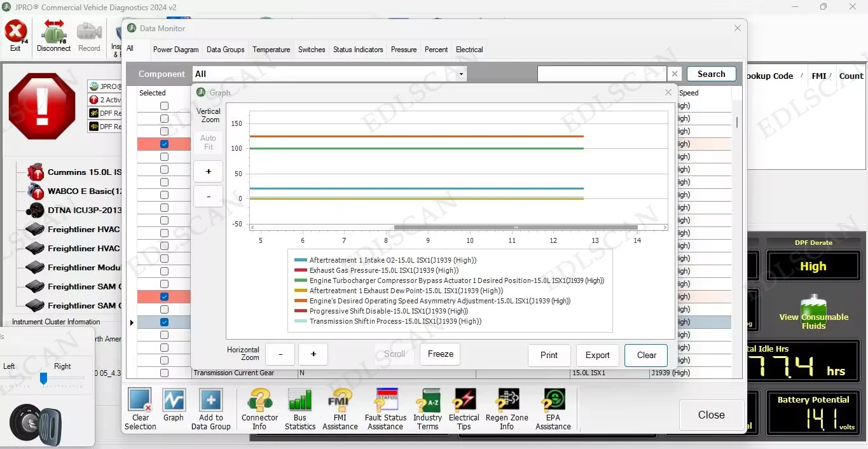Click the Exit icon in main toolbar
The height and width of the screenshot is (449, 868).
15,32
